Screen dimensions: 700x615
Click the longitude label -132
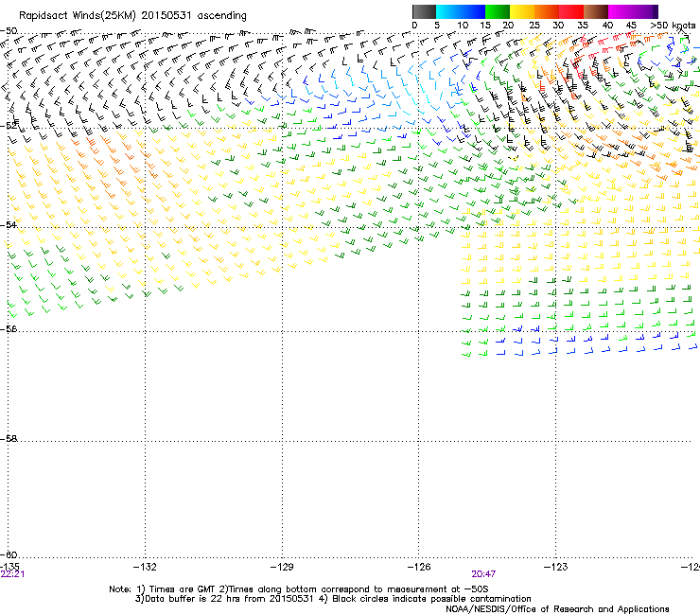(x=145, y=567)
